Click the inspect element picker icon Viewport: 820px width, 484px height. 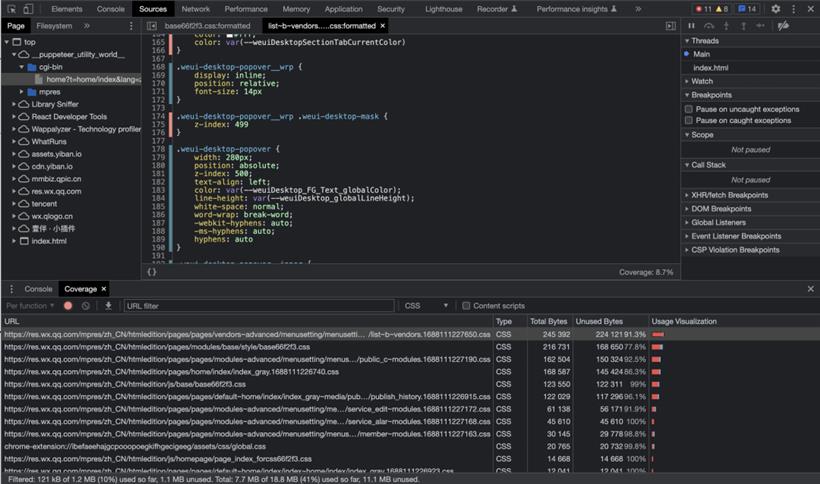pyautogui.click(x=12, y=9)
